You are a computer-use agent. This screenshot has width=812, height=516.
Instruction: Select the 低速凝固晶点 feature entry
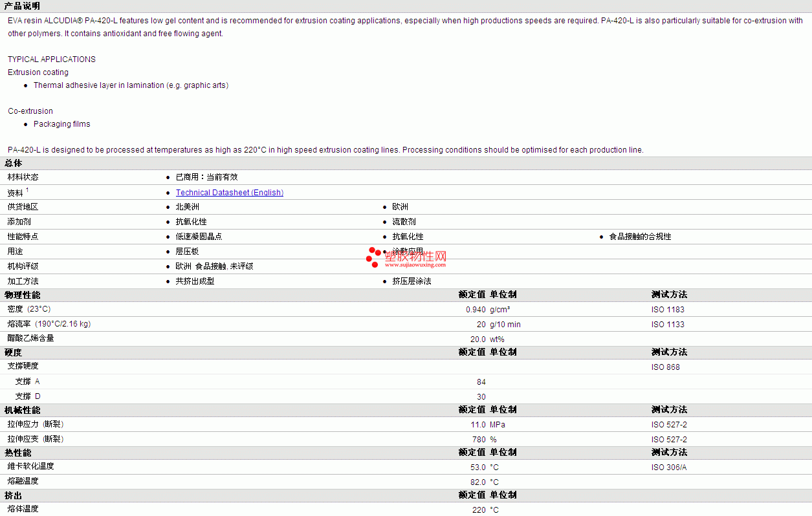[x=199, y=237]
